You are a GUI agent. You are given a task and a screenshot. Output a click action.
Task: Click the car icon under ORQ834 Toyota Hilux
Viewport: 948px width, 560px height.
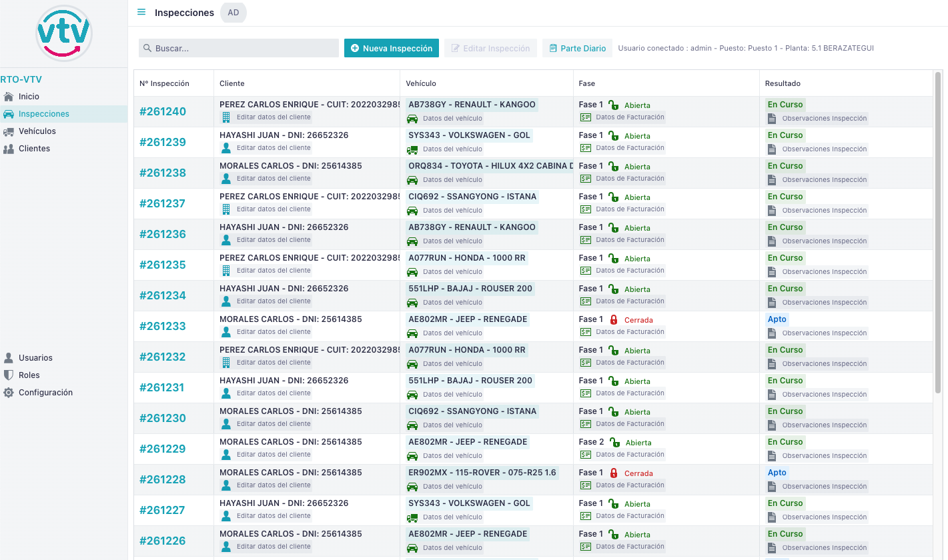point(412,180)
